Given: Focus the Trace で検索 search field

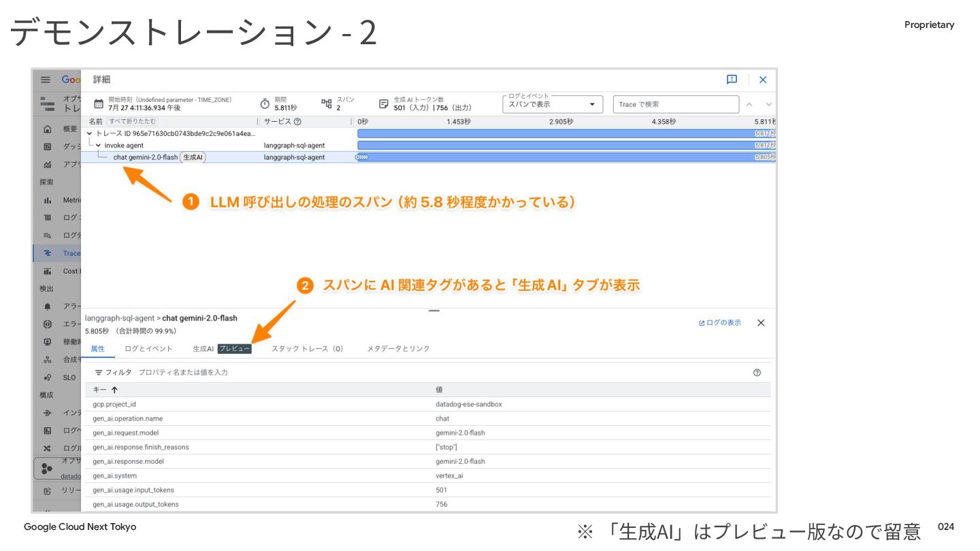Looking at the screenshot, I should click(x=676, y=104).
